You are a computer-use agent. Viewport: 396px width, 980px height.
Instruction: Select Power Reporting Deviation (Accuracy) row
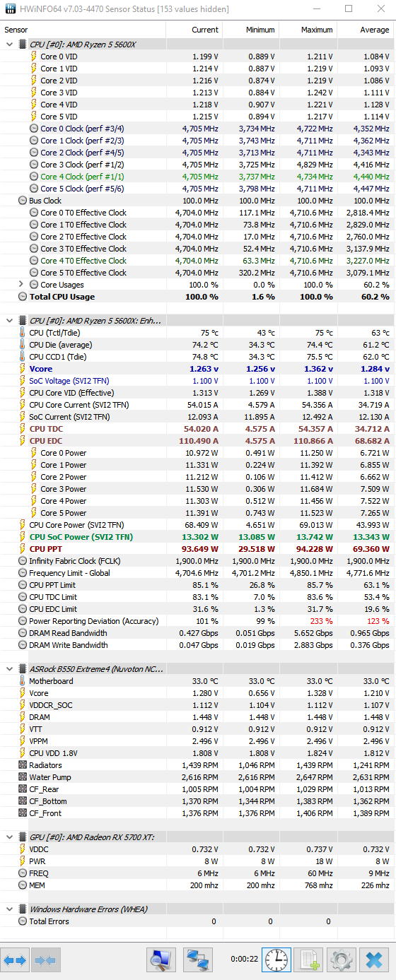click(197, 620)
